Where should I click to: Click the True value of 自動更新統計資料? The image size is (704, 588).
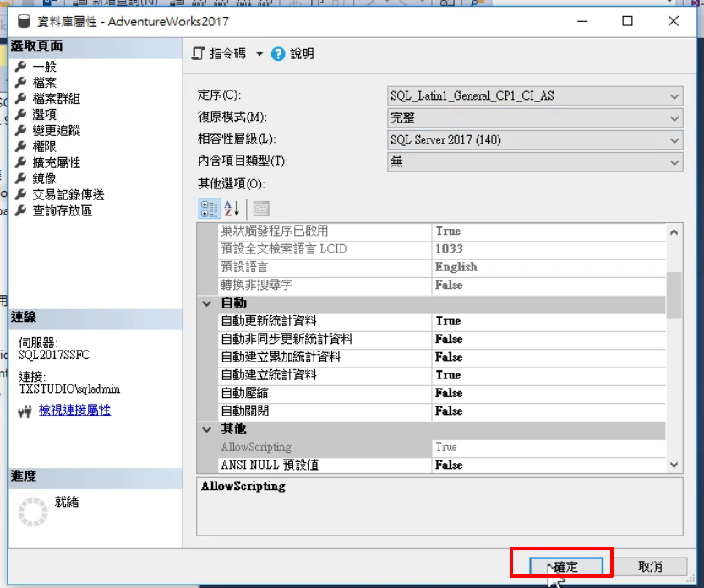[448, 321]
